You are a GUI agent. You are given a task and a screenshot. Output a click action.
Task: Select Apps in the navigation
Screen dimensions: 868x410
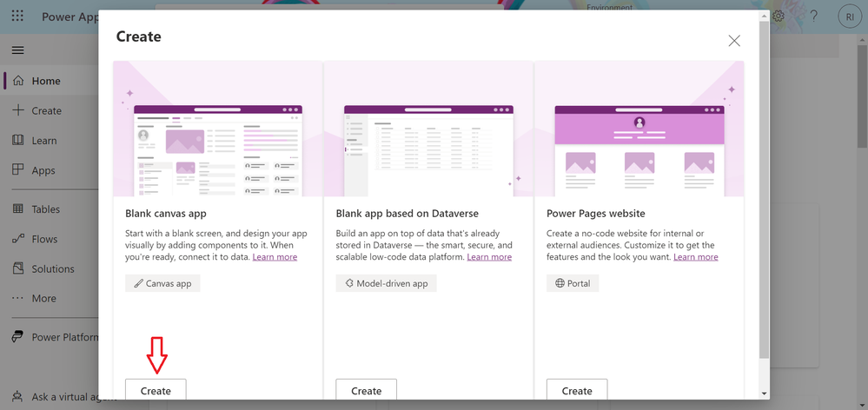tap(43, 170)
